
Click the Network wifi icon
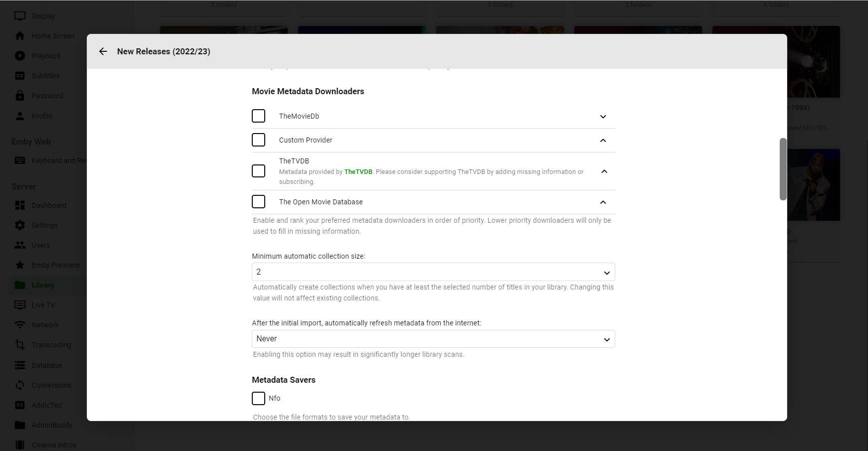[20, 325]
